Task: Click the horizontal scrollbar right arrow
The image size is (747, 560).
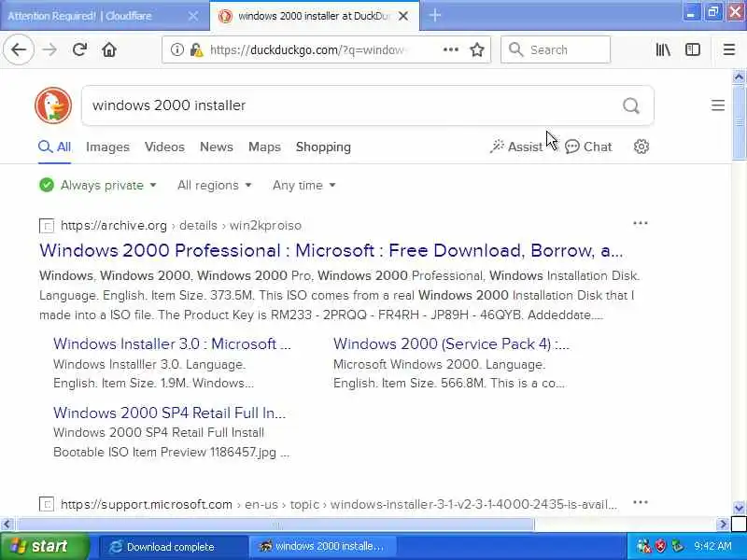Action: (x=722, y=525)
